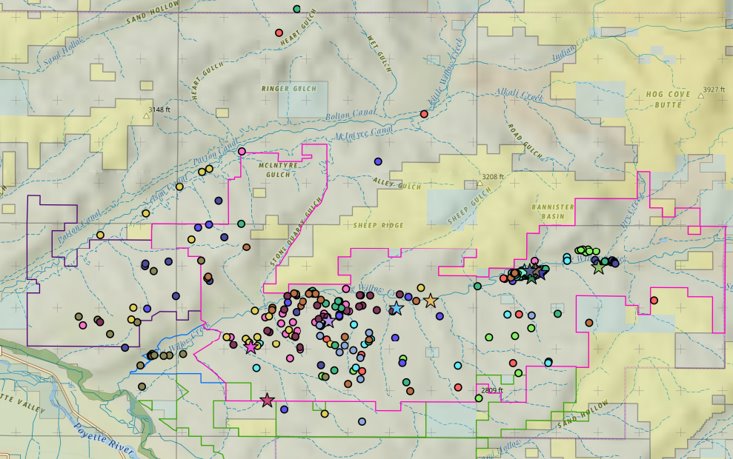This screenshot has width=733, height=459.
Task: Select the red circle in the far east enclosure
Action: pyautogui.click(x=654, y=300)
